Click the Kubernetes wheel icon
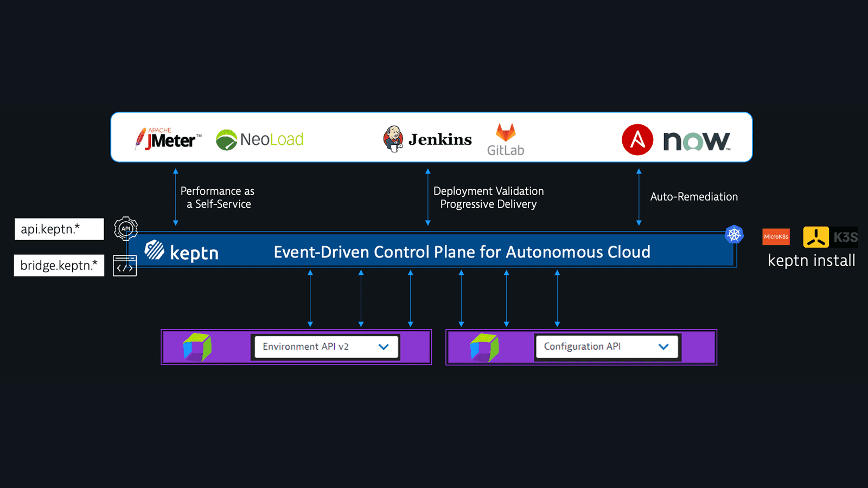Viewport: 868px width, 488px height. coord(734,234)
